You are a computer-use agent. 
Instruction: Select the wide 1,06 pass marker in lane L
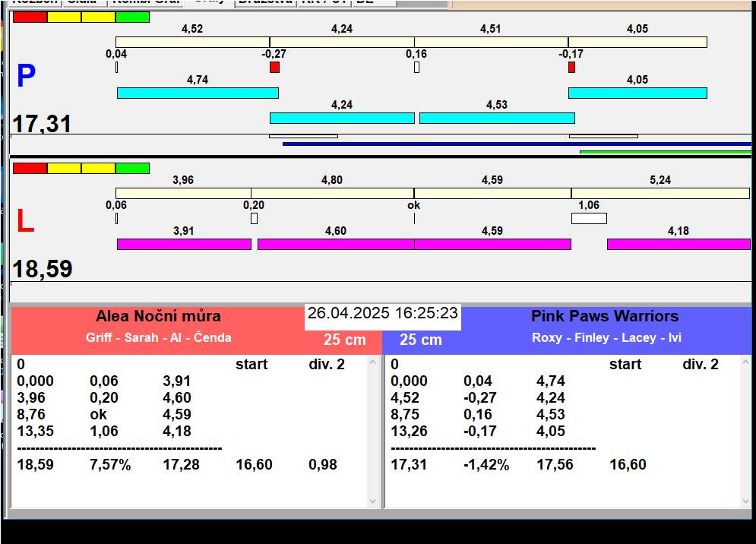589,219
